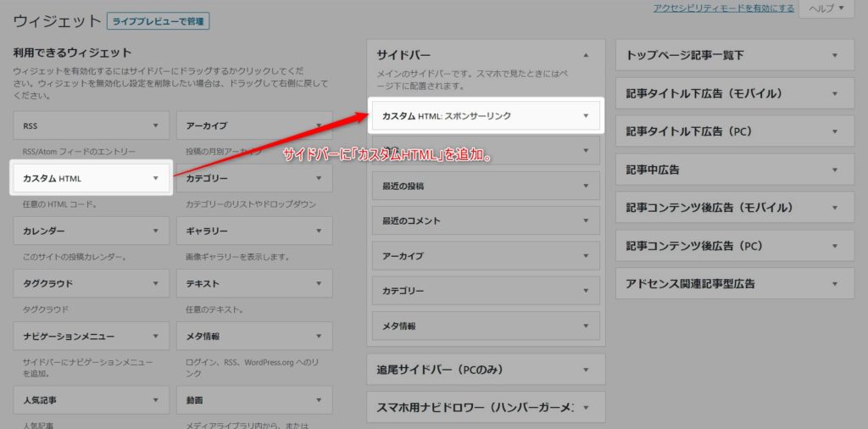
Task: Expand the スマホ用ナビドロワー widget area
Action: point(586,407)
